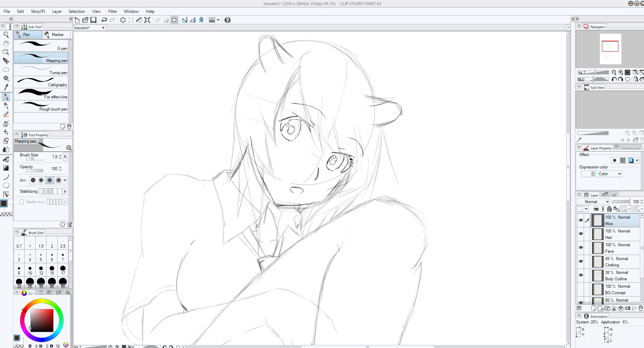644x348 pixels.
Task: Enable lock layer padlock icon
Action: click(609, 209)
